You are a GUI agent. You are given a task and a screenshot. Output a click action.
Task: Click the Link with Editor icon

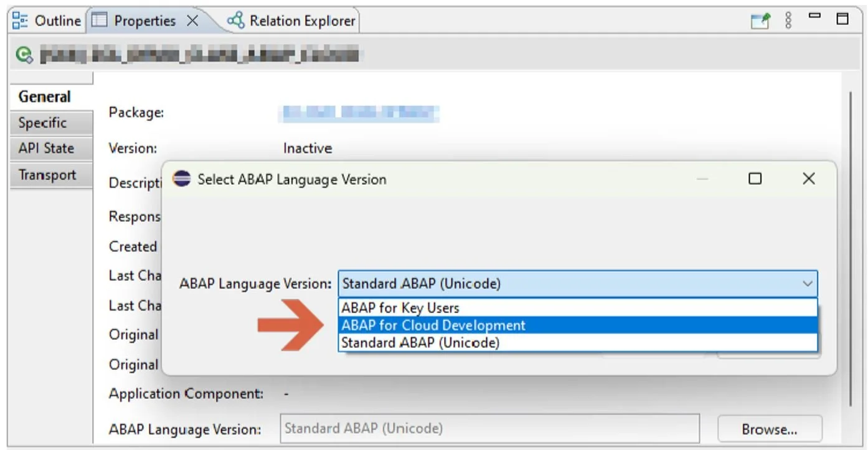tap(760, 21)
